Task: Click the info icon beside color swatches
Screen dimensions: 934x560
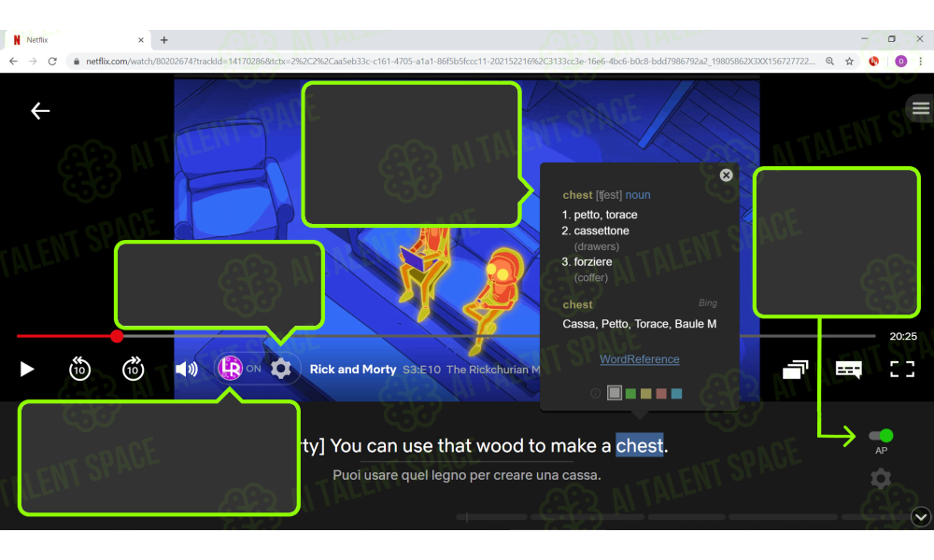Action: (594, 393)
